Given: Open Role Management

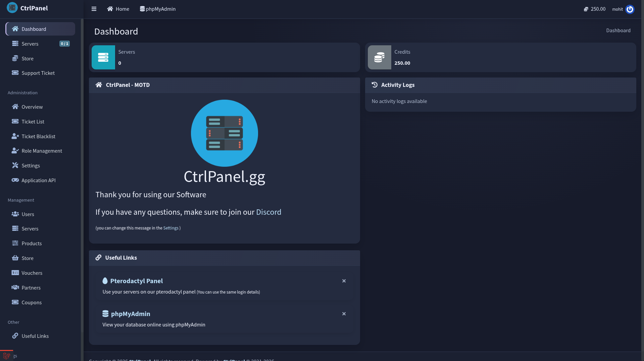Looking at the screenshot, I should [x=40, y=151].
